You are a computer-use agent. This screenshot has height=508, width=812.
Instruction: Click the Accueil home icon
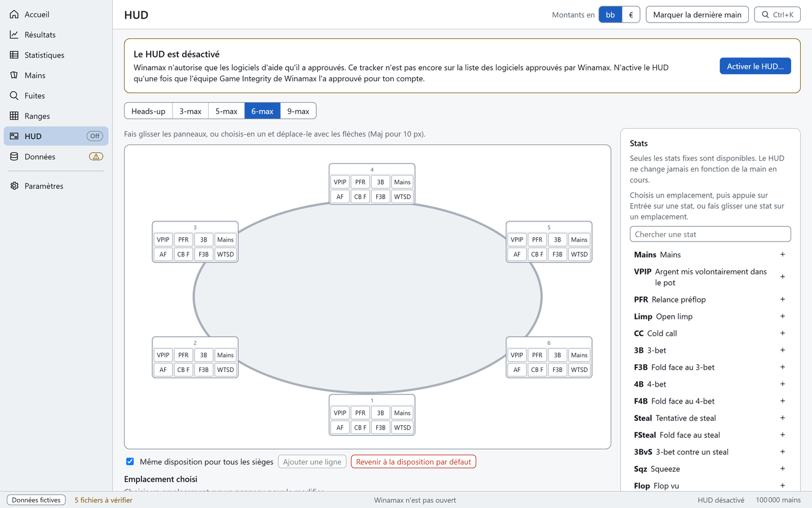[x=14, y=14]
